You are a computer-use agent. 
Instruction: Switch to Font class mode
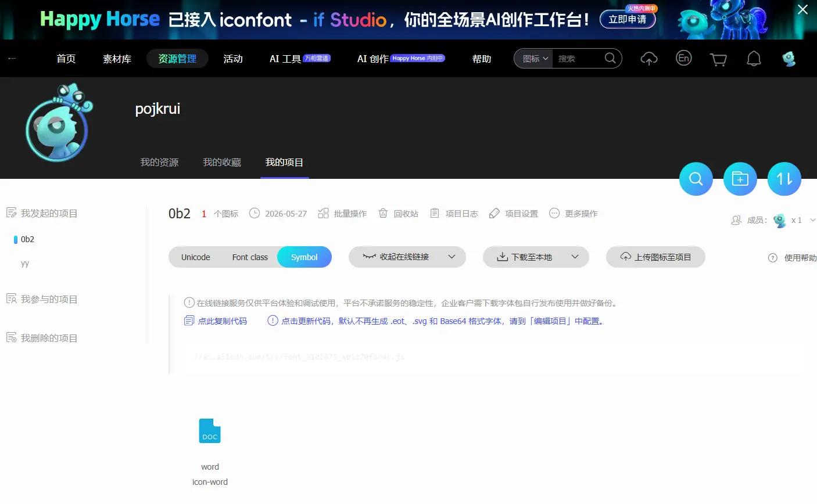click(250, 257)
